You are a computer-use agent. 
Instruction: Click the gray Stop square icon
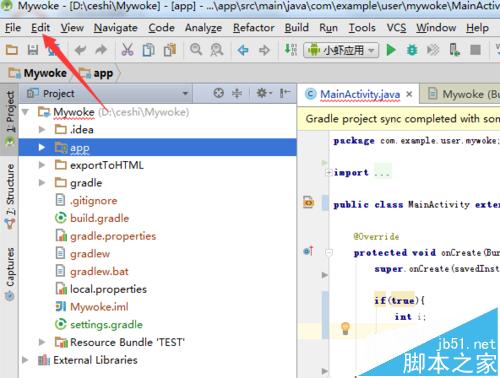tap(476, 50)
